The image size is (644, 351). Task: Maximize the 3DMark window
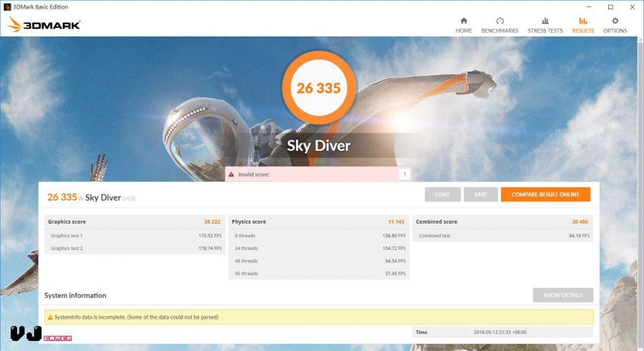pos(610,6)
